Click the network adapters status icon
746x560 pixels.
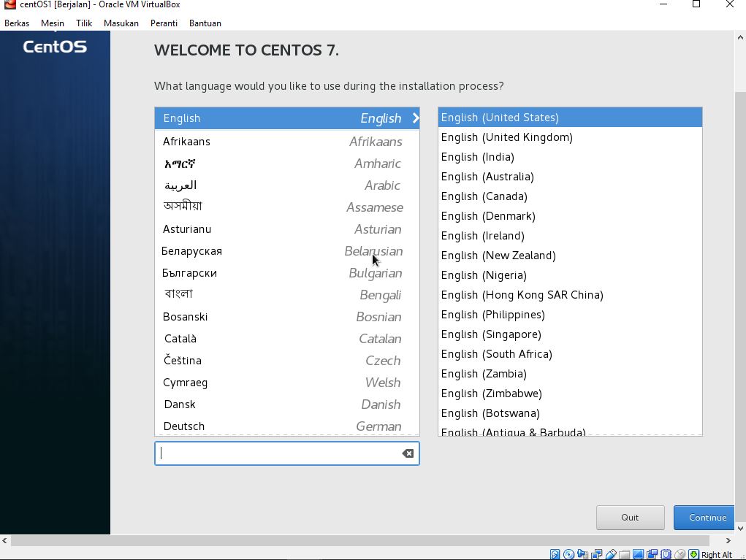[597, 554]
